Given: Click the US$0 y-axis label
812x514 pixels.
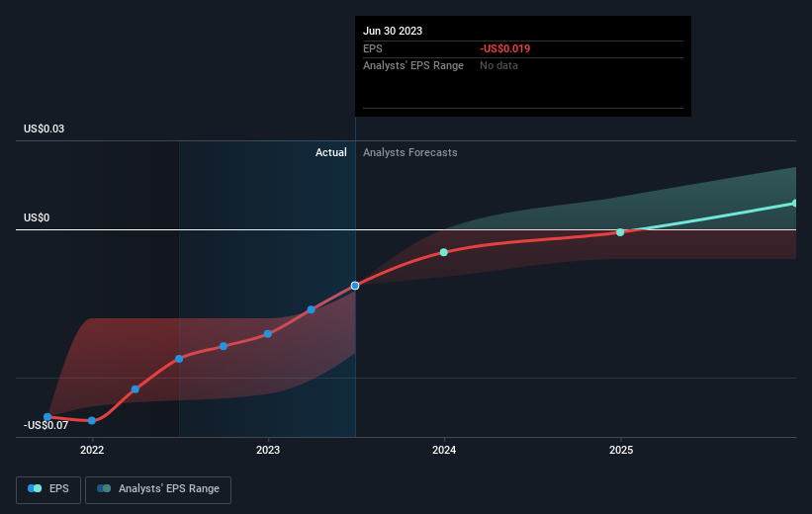Looking at the screenshot, I should coord(37,217).
